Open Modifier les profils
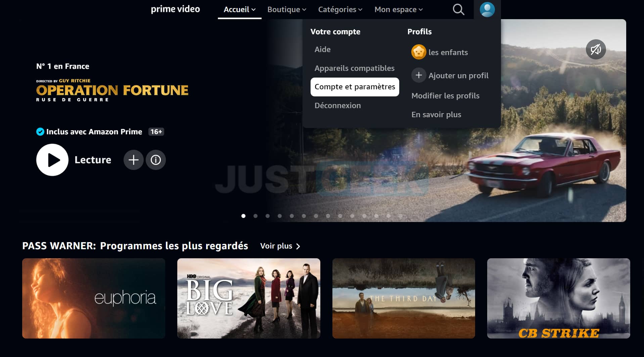Image resolution: width=644 pixels, height=357 pixels. (x=445, y=96)
